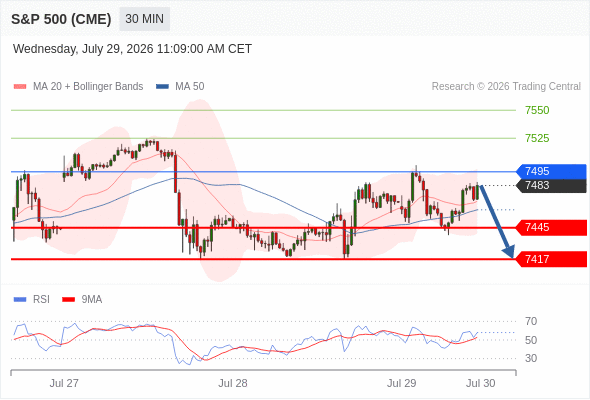Viewport: 590px width, 400px height.
Task: Click the MA 50 blue legend swatch
Action: tap(162, 87)
